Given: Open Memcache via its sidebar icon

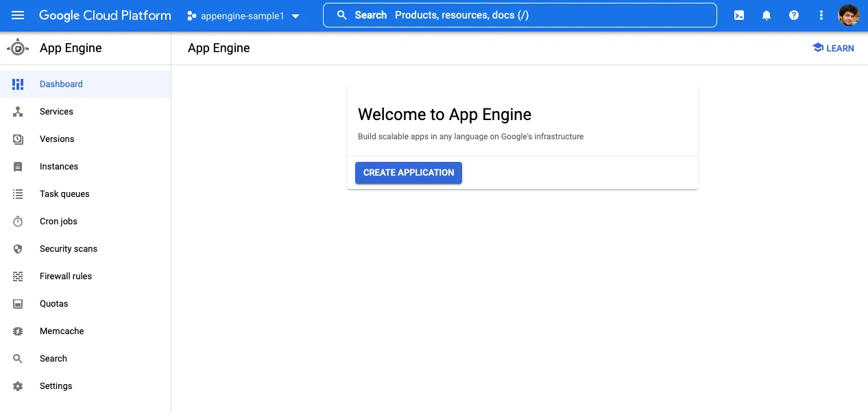Looking at the screenshot, I should (x=18, y=331).
